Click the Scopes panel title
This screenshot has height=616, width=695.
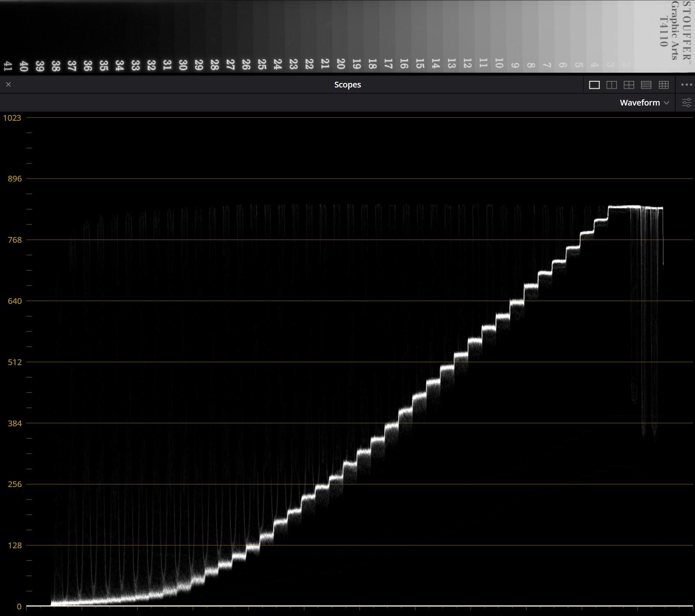point(347,85)
